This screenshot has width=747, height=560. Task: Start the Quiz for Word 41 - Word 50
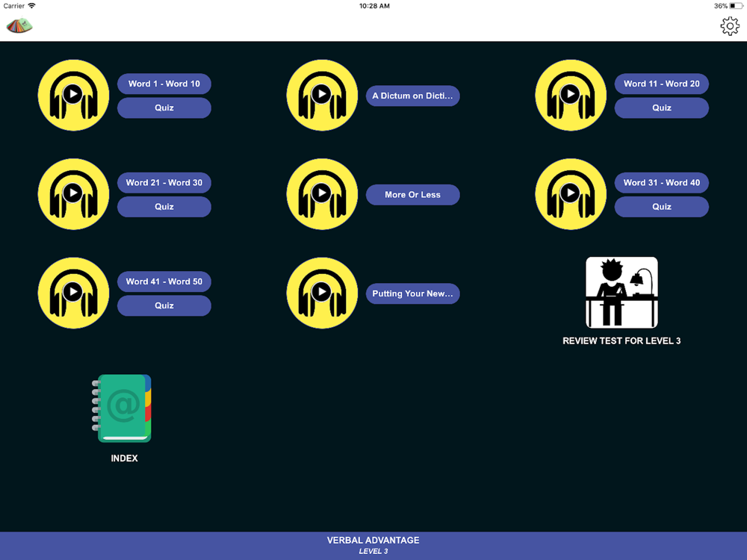pos(164,305)
